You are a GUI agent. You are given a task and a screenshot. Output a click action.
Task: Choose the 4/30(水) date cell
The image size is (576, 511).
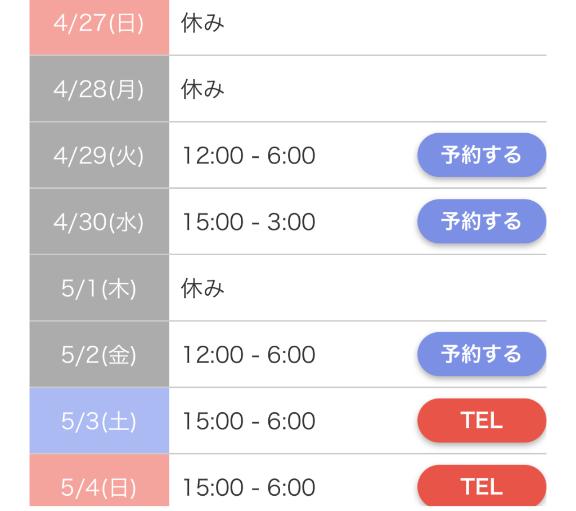(x=99, y=222)
